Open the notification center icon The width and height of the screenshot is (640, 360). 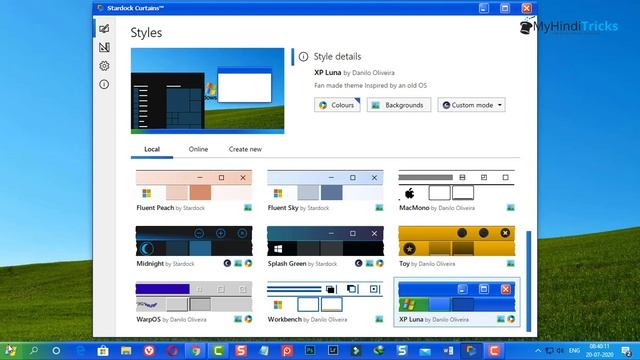click(x=627, y=351)
